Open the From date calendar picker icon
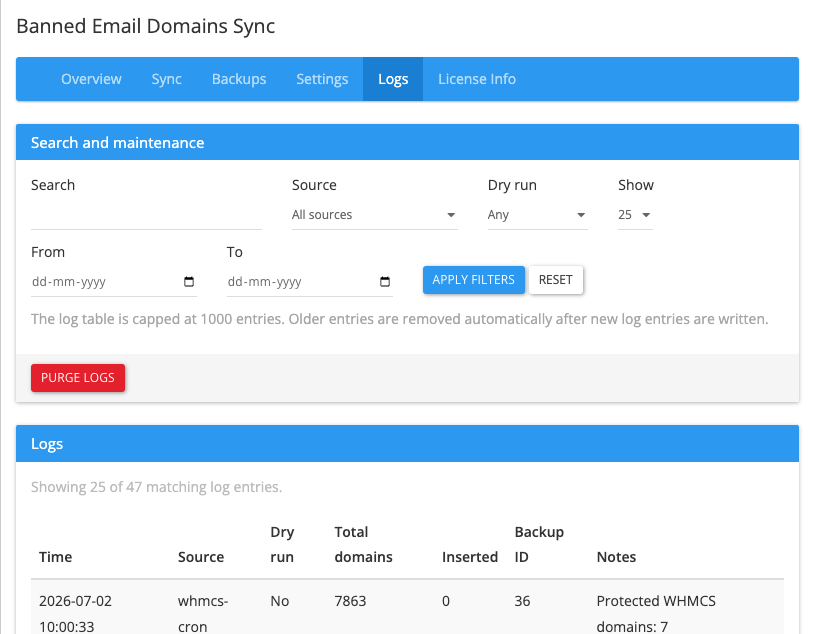This screenshot has height=634, width=813. 189,281
